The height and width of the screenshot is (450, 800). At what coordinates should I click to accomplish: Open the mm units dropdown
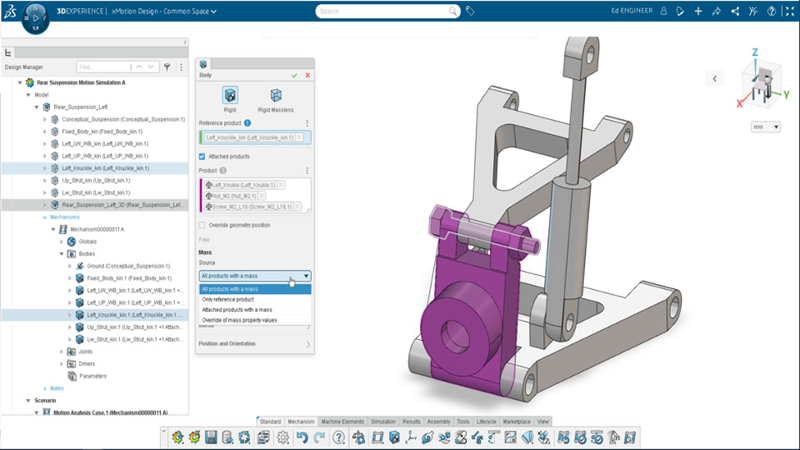[x=764, y=128]
